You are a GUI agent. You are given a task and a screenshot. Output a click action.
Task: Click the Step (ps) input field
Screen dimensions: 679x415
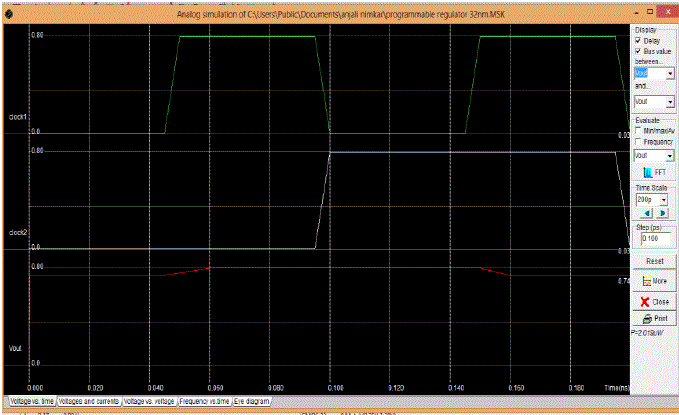[653, 240]
